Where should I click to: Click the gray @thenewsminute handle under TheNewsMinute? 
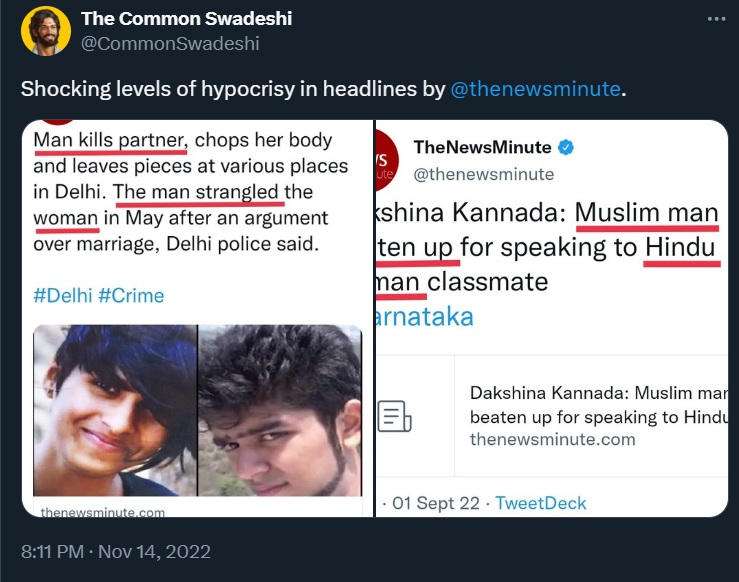tap(483, 174)
